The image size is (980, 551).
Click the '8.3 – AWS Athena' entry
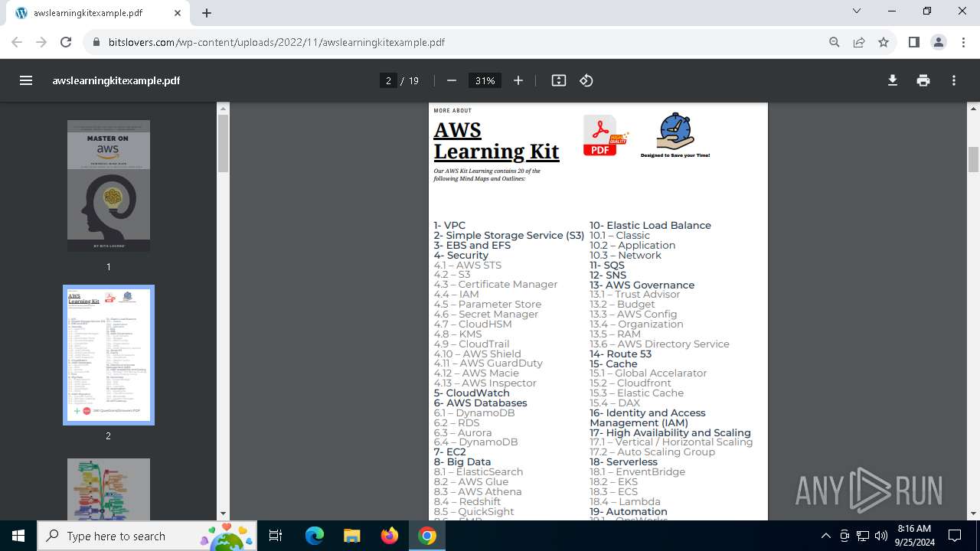pos(478,492)
